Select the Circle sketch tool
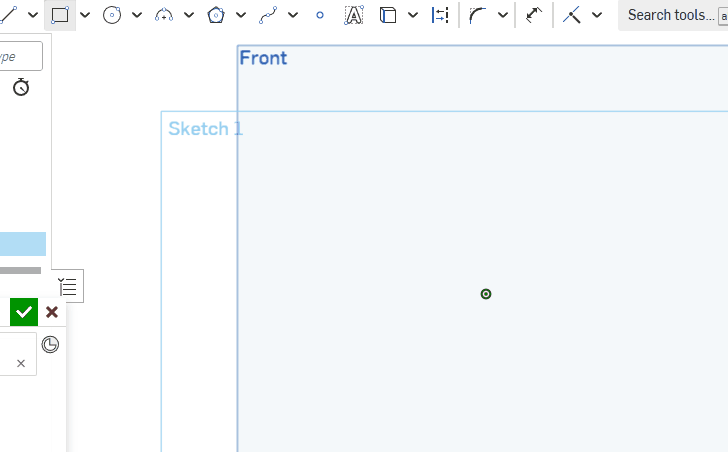Screen dimensions: 728x452 (112, 15)
